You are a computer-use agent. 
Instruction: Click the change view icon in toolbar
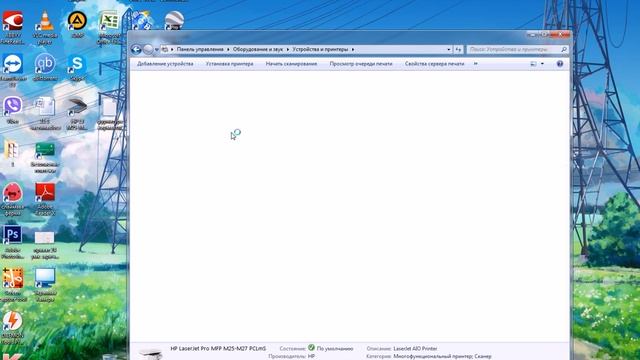533,64
